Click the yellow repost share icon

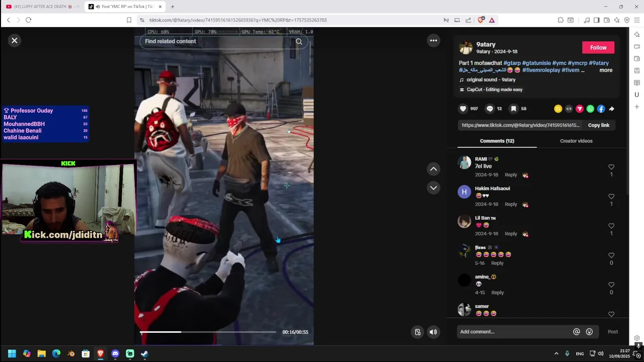click(x=558, y=109)
